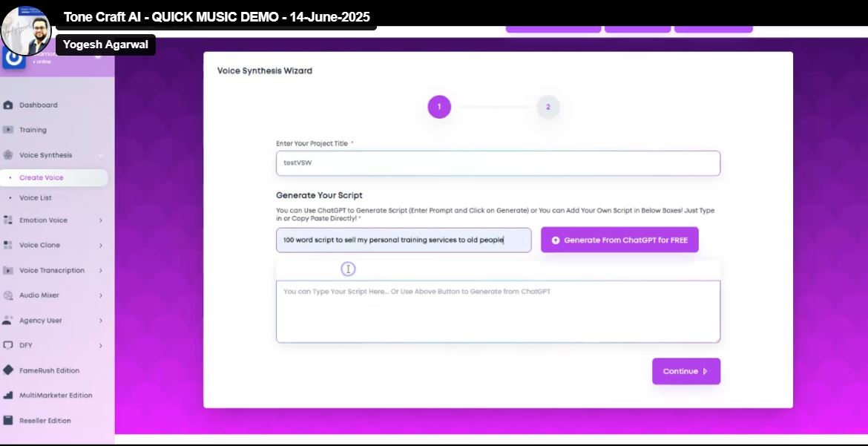The image size is (868, 446).
Task: Click Generate From ChatGPT for FREE
Action: tap(619, 240)
